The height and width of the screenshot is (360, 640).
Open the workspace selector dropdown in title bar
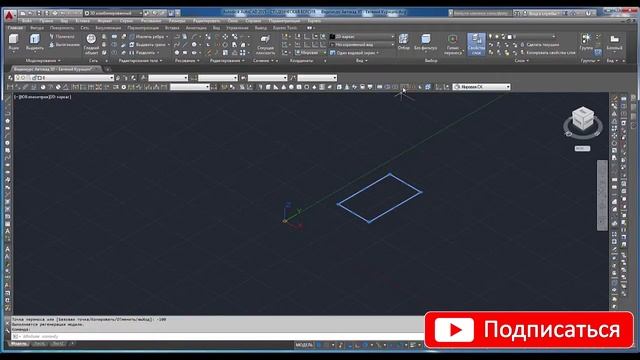(113, 13)
